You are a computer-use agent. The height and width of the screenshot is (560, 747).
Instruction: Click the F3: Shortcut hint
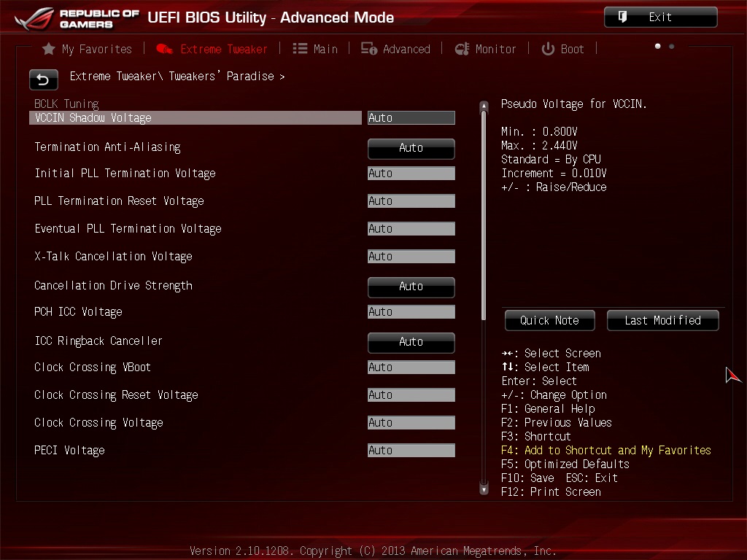(536, 436)
